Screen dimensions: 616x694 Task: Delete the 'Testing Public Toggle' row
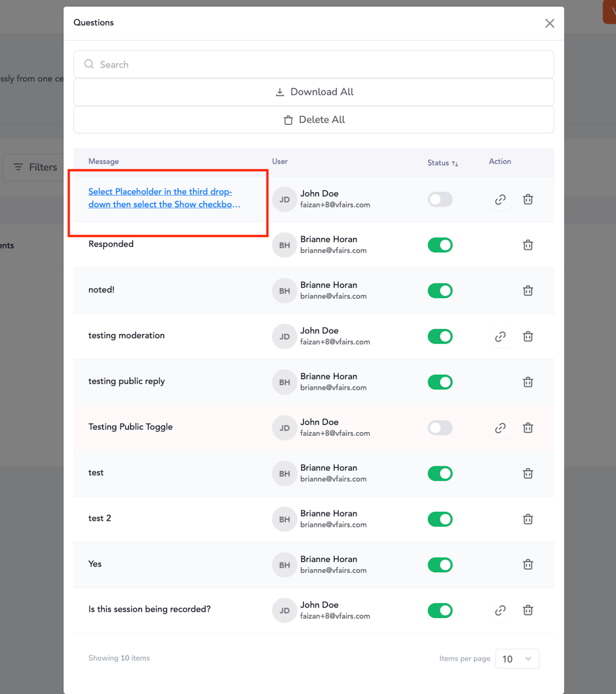tap(528, 428)
